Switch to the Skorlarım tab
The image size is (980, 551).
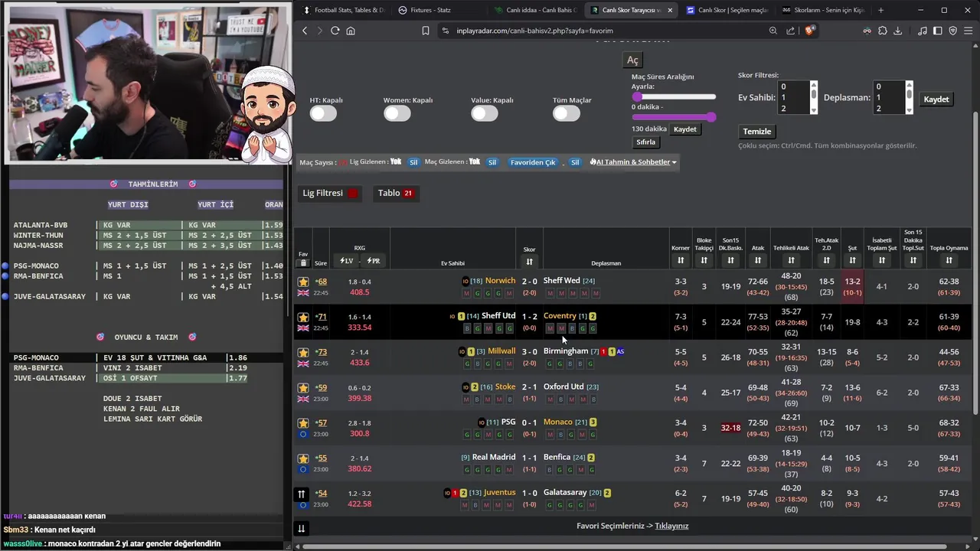coord(823,10)
